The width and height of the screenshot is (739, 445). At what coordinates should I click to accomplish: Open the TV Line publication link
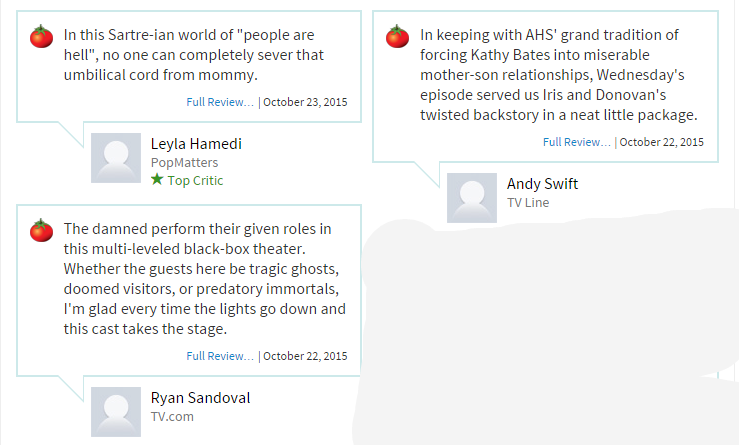coord(528,203)
